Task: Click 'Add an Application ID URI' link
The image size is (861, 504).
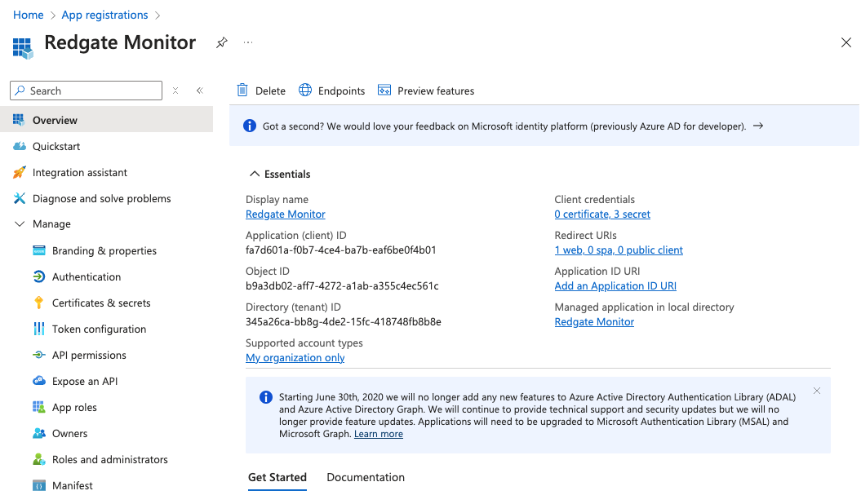Action: (615, 286)
